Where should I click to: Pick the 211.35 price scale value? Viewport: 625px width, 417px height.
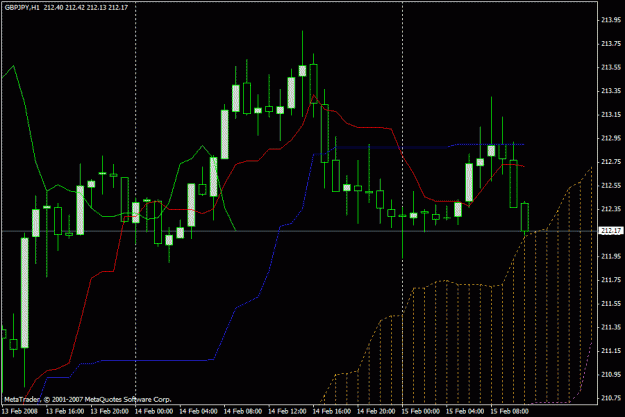611,327
